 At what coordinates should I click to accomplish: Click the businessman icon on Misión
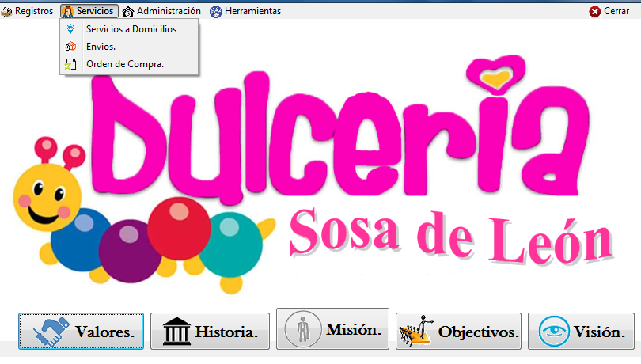click(x=303, y=329)
